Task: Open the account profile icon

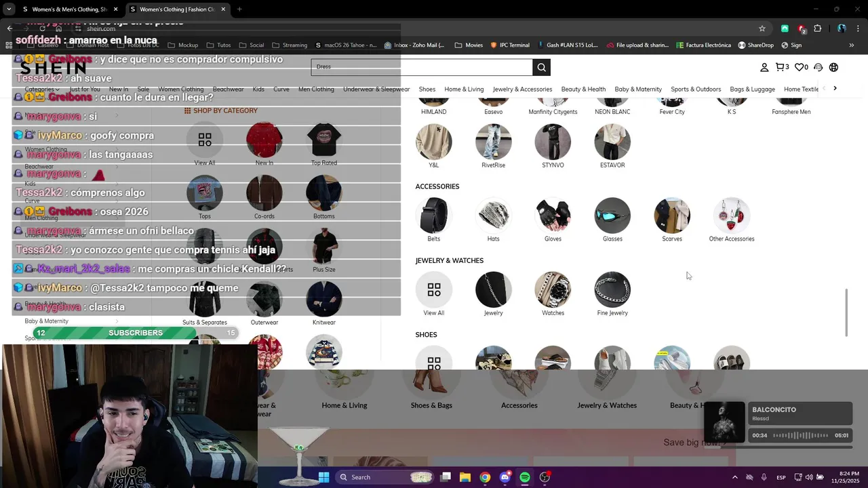Action: point(764,67)
